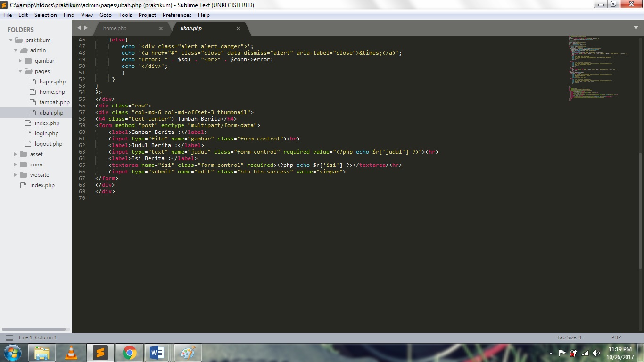
Task: Close the ubah.php tab
Action: pyautogui.click(x=238, y=28)
